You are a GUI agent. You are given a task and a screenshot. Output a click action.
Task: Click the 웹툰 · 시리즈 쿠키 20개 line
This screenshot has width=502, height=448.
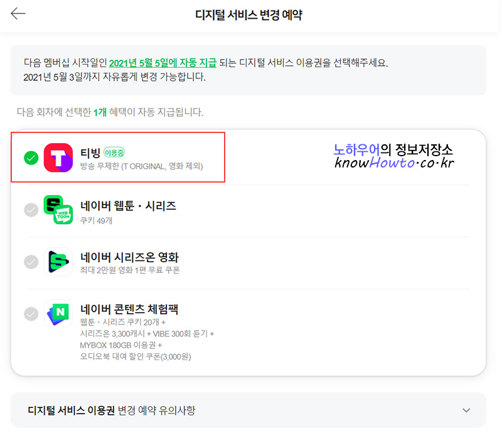coord(122,322)
